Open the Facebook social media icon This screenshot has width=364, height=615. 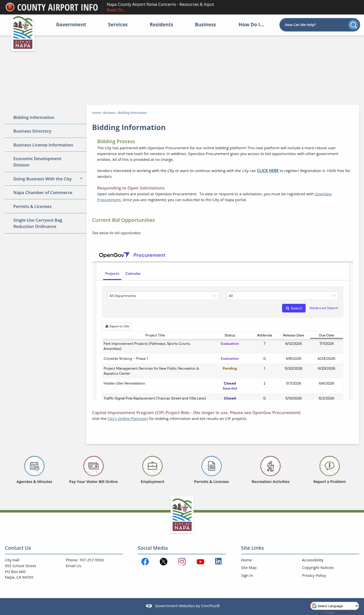click(145, 562)
